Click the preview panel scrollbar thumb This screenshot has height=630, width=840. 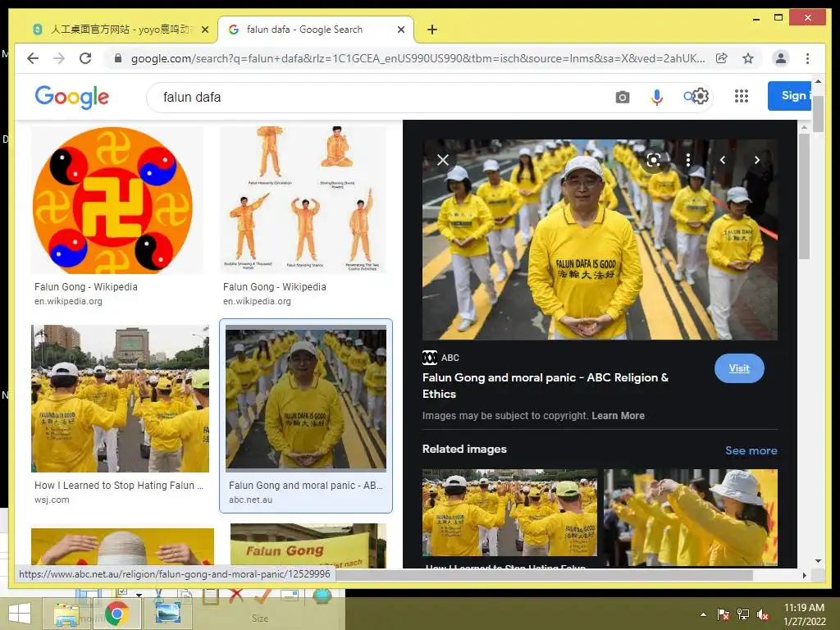(x=804, y=196)
